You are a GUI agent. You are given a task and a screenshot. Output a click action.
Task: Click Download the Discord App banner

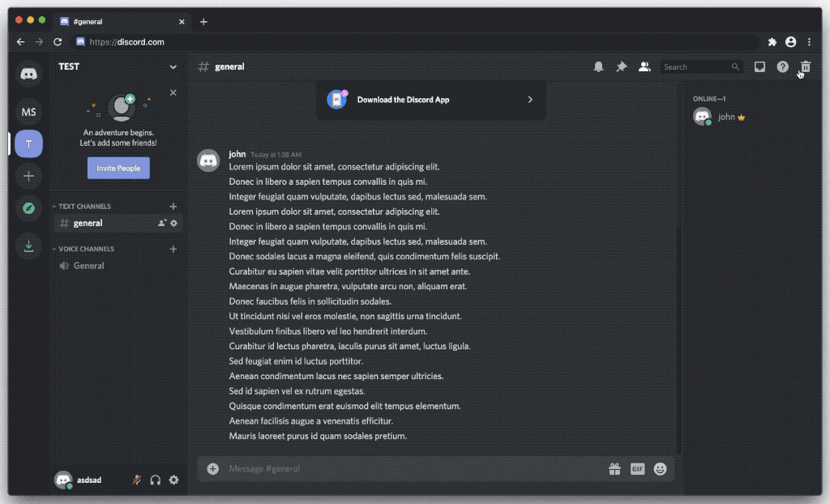click(431, 100)
